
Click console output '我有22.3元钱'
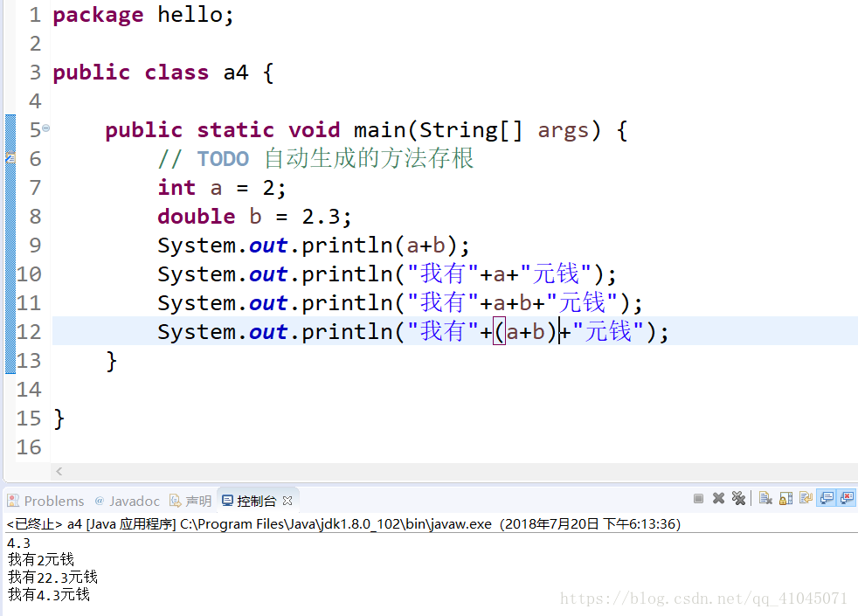point(52,578)
